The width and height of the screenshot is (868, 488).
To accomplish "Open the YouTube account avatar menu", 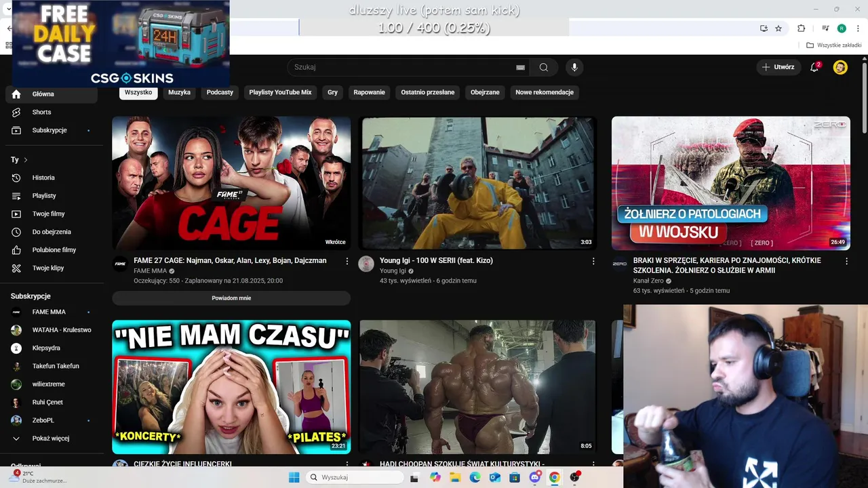I will tap(840, 67).
